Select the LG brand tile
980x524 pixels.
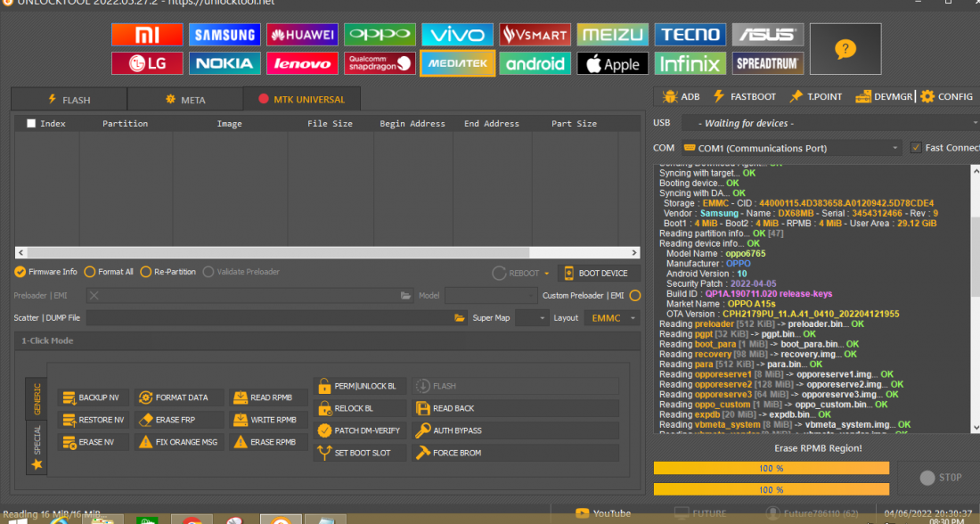[x=147, y=63]
